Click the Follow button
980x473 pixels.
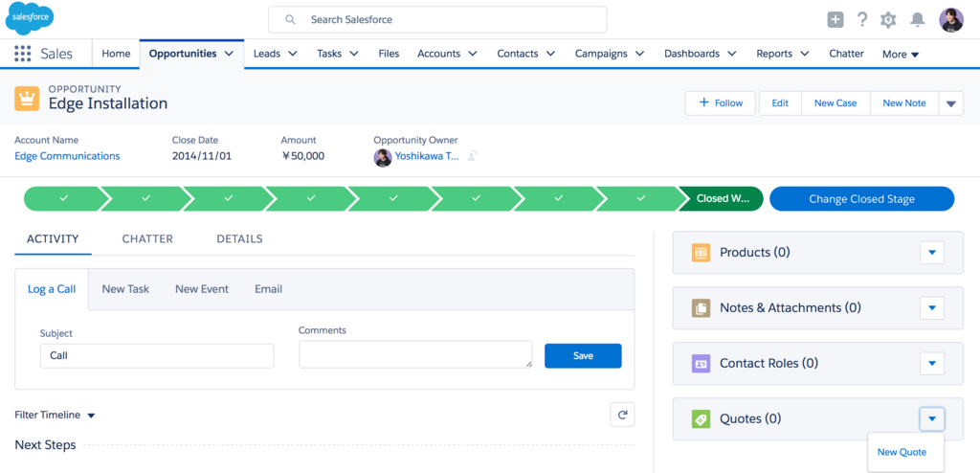pyautogui.click(x=721, y=103)
